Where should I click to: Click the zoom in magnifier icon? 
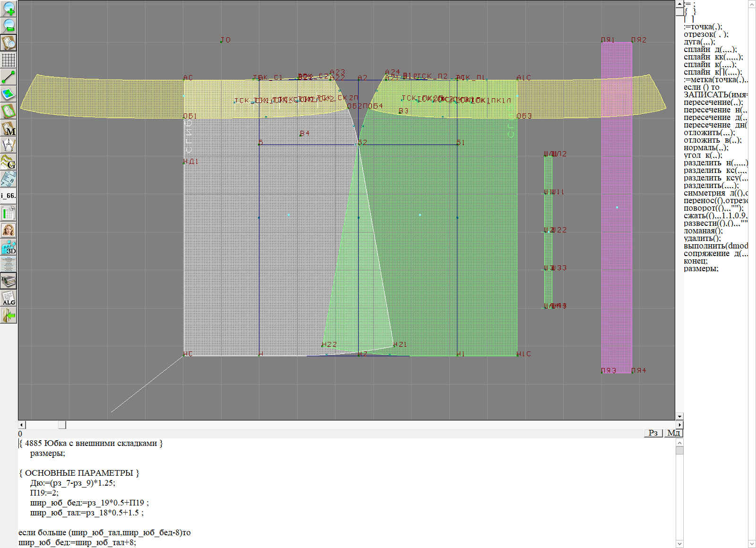click(9, 9)
